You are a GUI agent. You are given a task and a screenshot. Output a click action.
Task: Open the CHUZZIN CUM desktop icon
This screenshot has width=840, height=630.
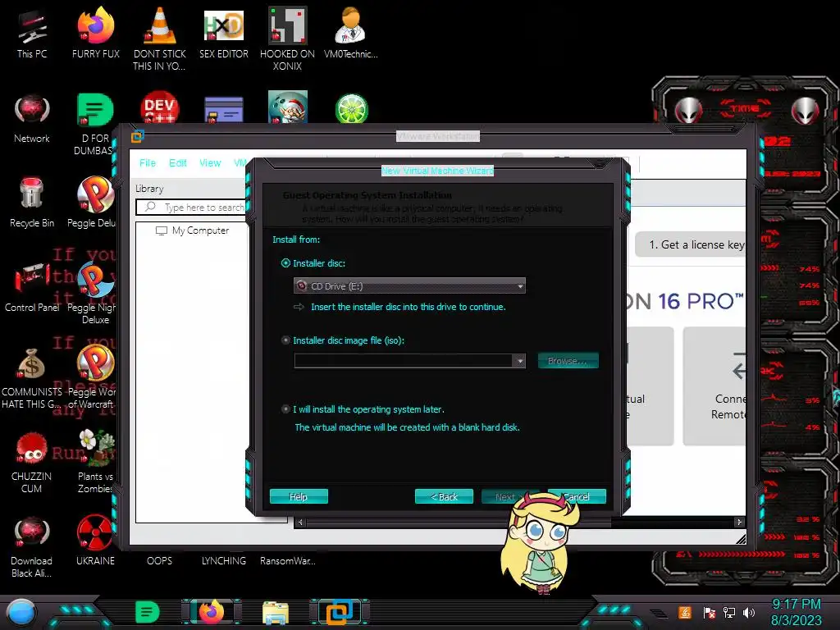tap(32, 462)
